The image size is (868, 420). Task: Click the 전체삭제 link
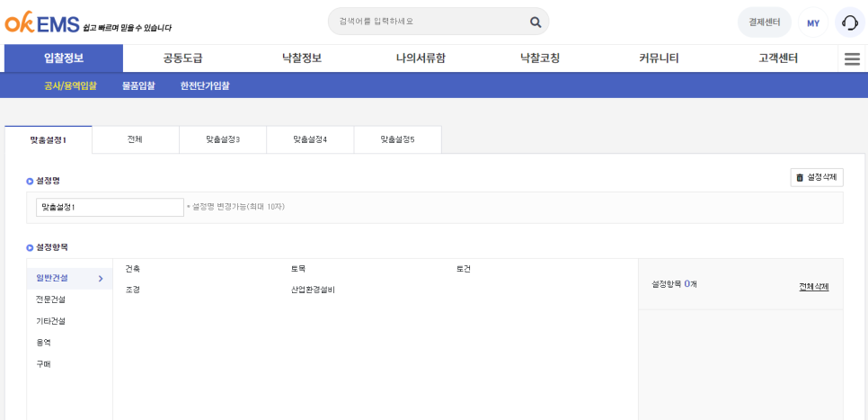coord(814,287)
